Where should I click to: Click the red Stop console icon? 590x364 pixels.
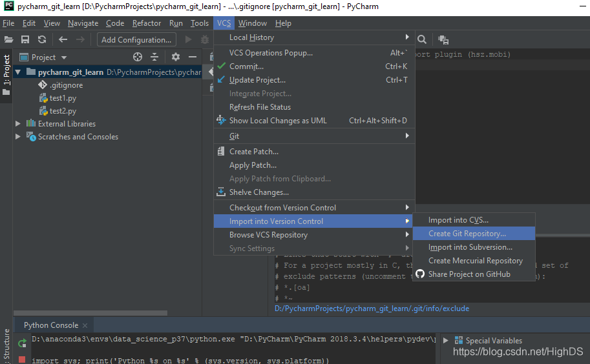coord(22,360)
